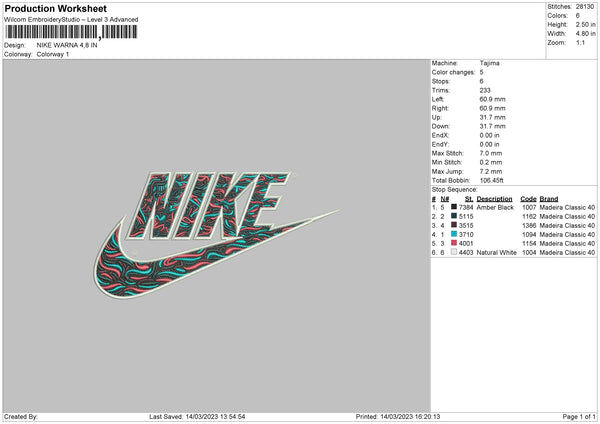Viewport: 600px width, 424px height.
Task: Click the dark purple swatch for code 1386
Action: tap(454, 225)
